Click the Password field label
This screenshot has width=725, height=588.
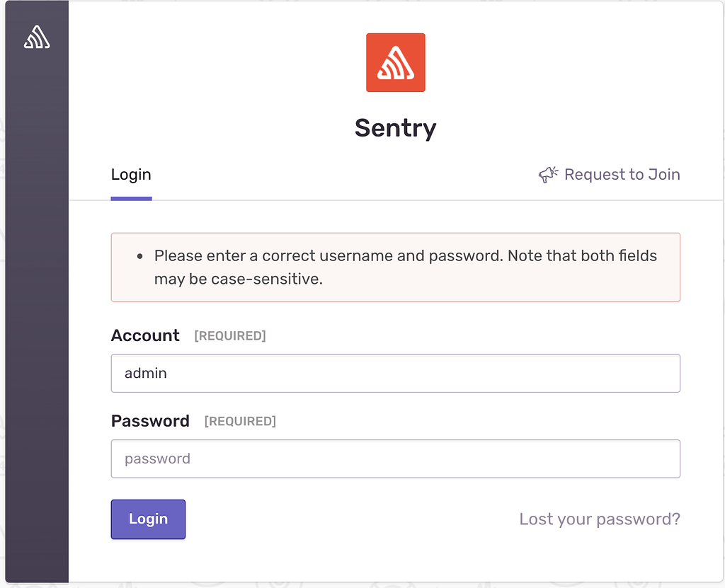pos(150,421)
